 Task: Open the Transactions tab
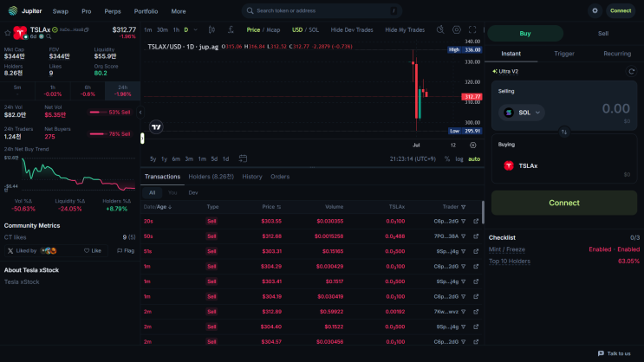click(x=162, y=177)
